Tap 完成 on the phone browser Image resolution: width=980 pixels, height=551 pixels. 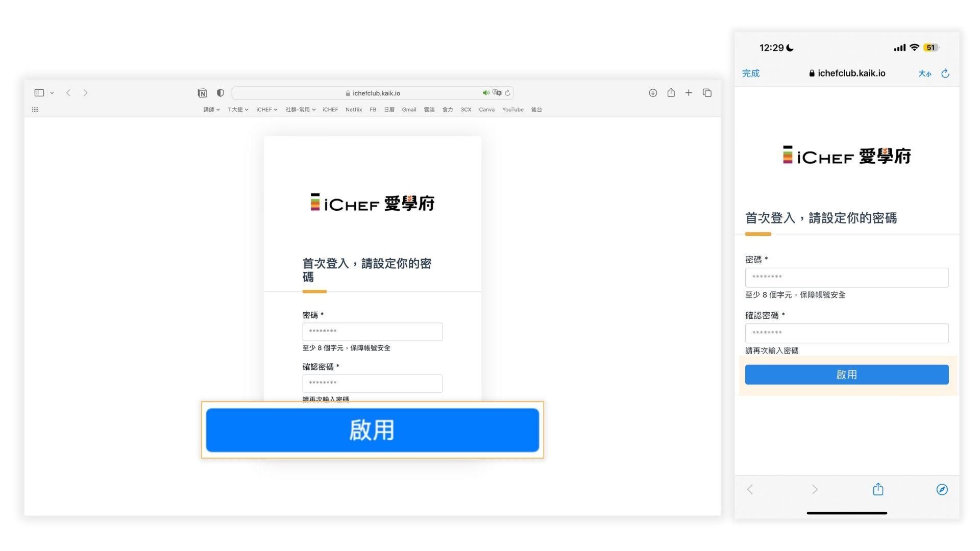(750, 73)
